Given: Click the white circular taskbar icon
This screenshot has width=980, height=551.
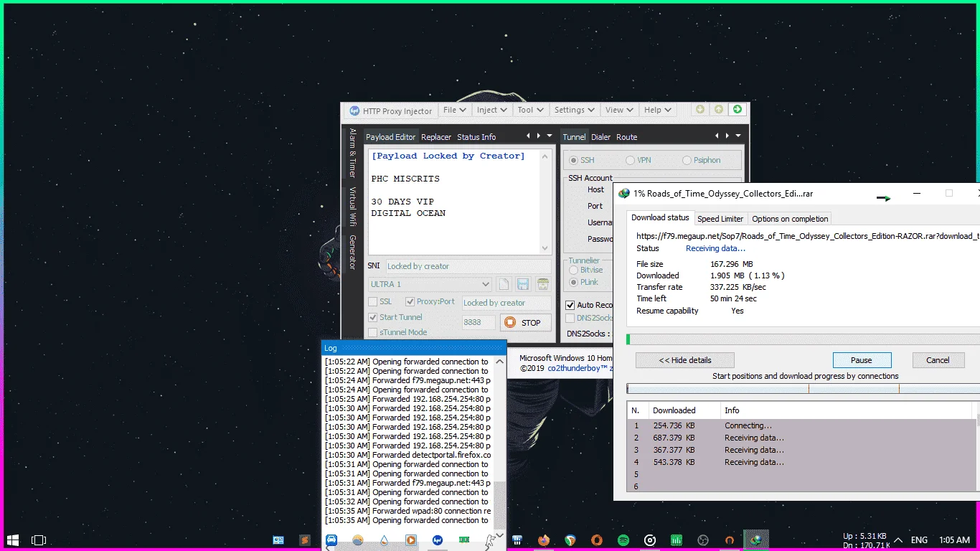Looking at the screenshot, I should [x=650, y=540].
